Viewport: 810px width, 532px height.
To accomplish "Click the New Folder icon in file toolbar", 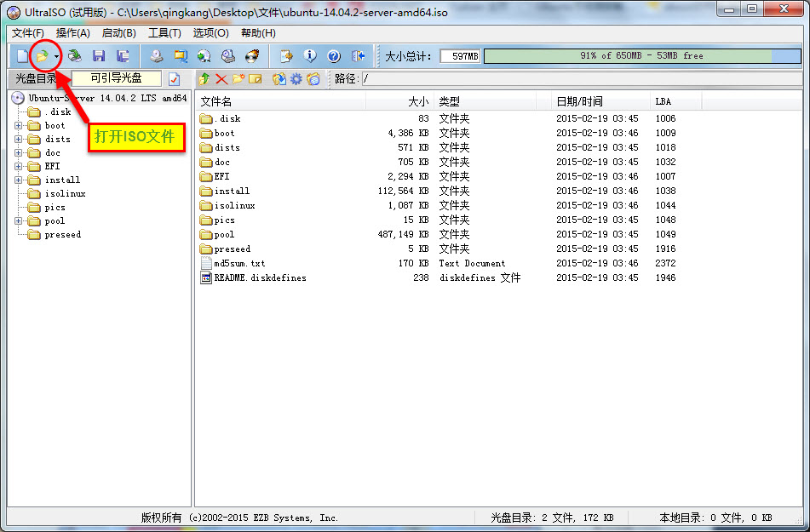I will coord(238,79).
